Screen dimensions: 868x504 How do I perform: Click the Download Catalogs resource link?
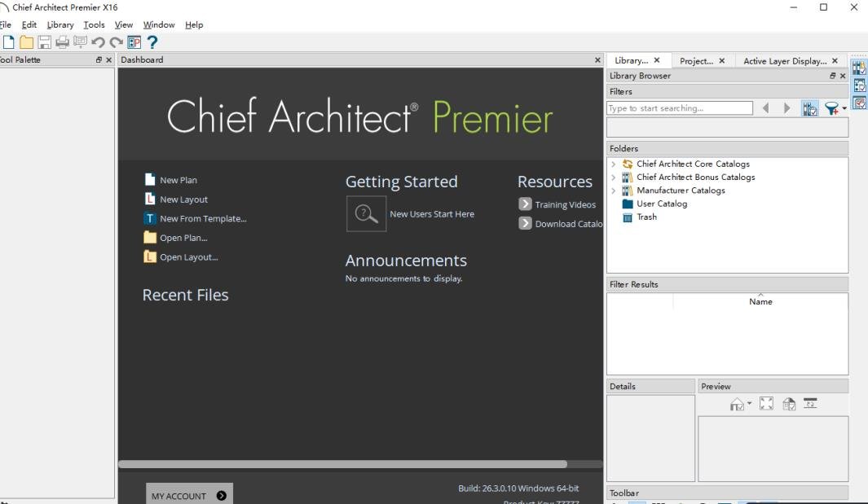[x=561, y=224]
